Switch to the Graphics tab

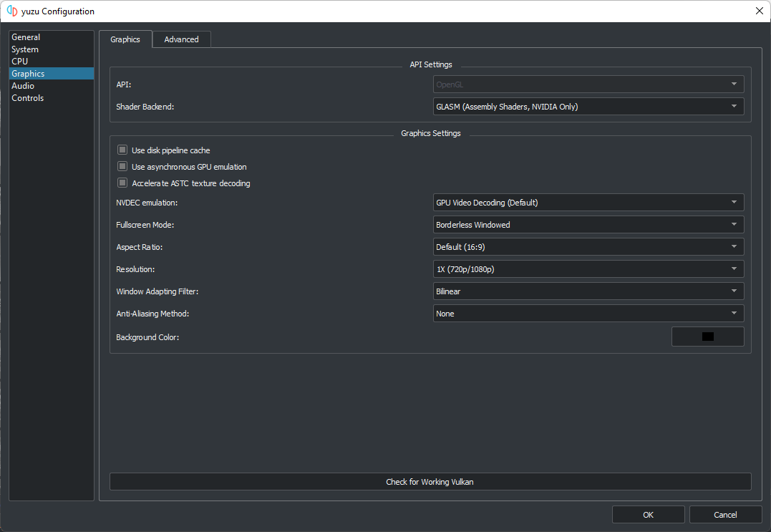[x=125, y=39]
